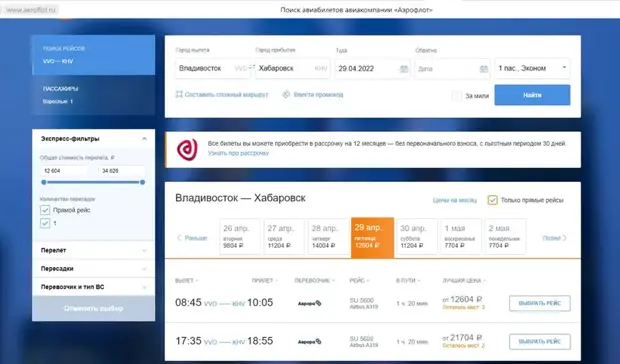This screenshot has height=364, width=620.
Task: Select the 26 апр. date tab
Action: (x=240, y=236)
